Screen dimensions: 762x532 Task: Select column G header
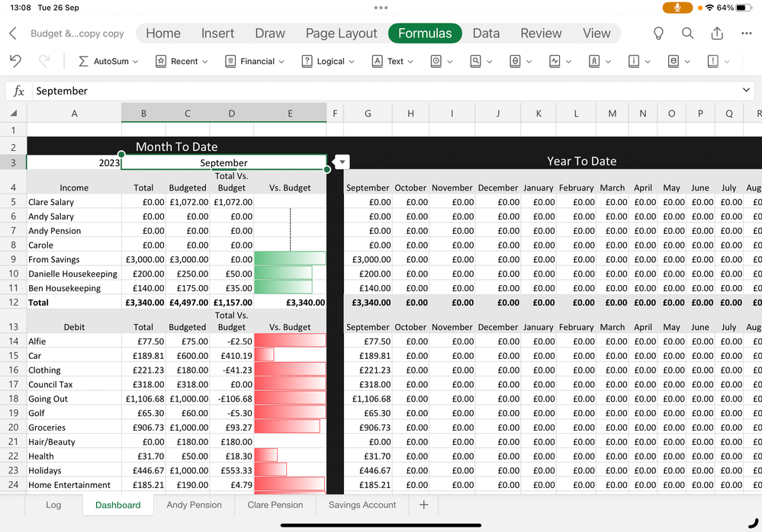click(368, 113)
